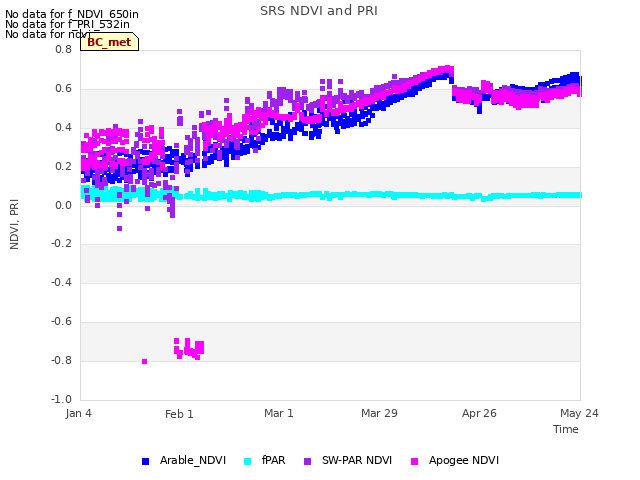Click the SW-PAR NDVI purple legend marker
Screen dimensions: 640x480
tap(307, 461)
